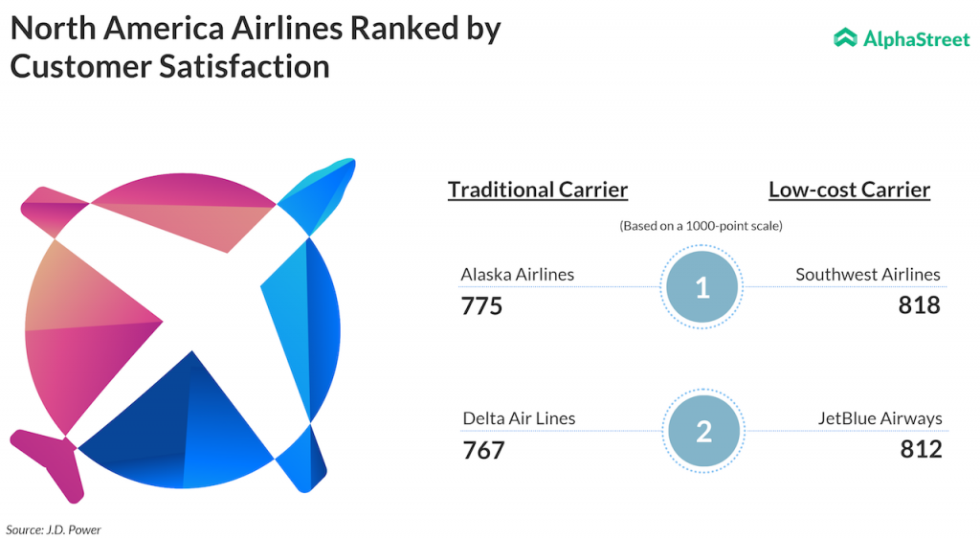Click the AlphaStreet logo icon
980x539 pixels.
click(845, 38)
